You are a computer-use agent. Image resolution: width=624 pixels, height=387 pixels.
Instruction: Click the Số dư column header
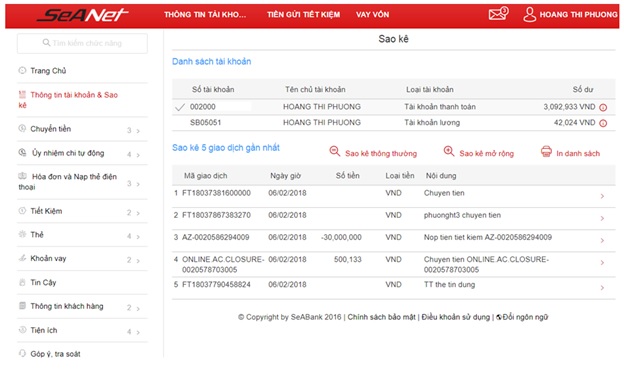click(x=583, y=89)
